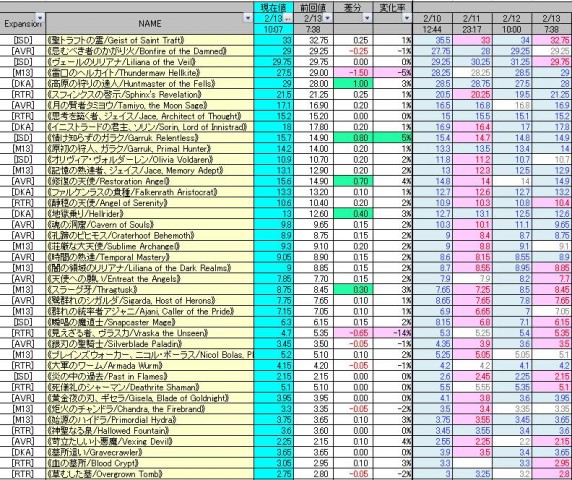The image size is (572, 480).
Task: Select the 現在値 header cell
Action: click(x=273, y=7)
